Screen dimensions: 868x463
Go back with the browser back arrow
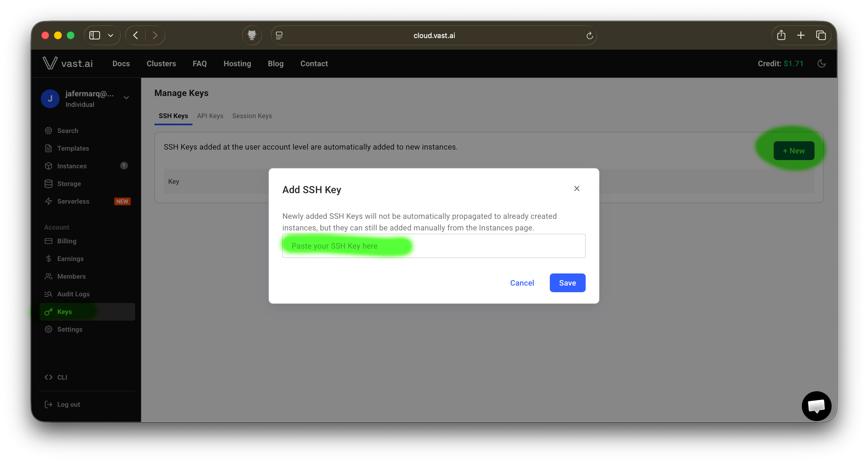click(x=135, y=35)
